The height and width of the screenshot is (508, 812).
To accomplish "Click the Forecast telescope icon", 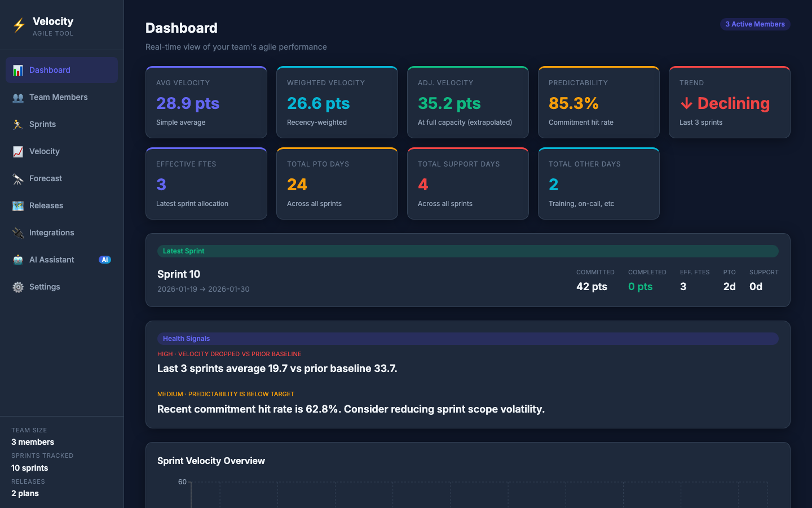I will point(18,179).
